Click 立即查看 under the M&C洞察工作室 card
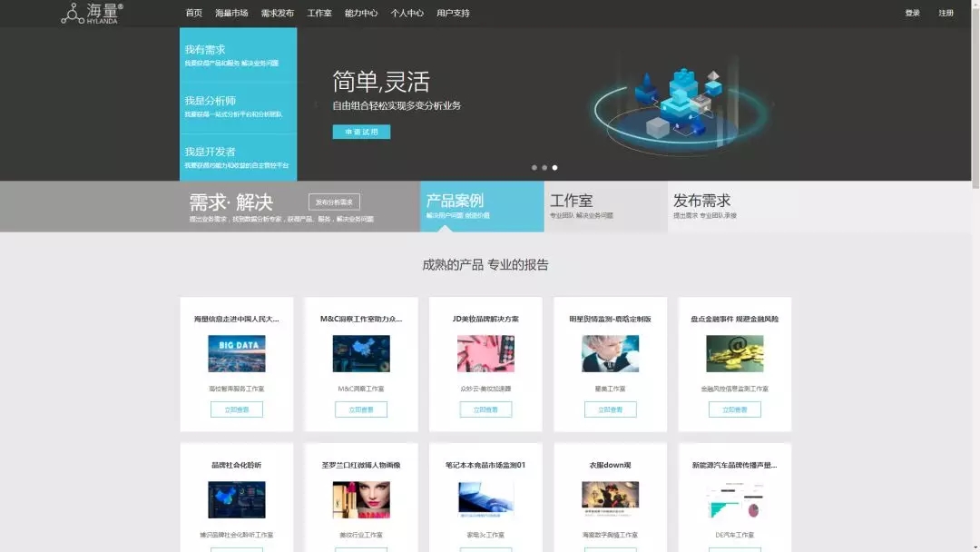 [x=361, y=409]
